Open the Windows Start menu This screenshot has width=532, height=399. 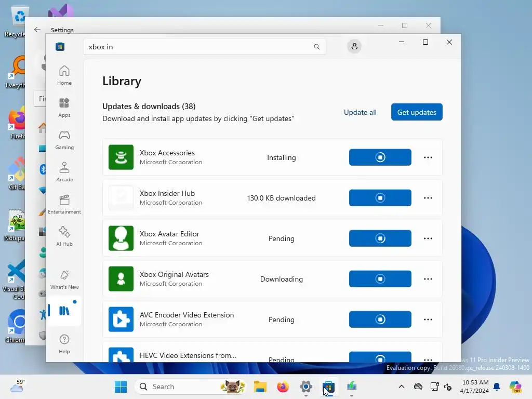[x=121, y=387]
